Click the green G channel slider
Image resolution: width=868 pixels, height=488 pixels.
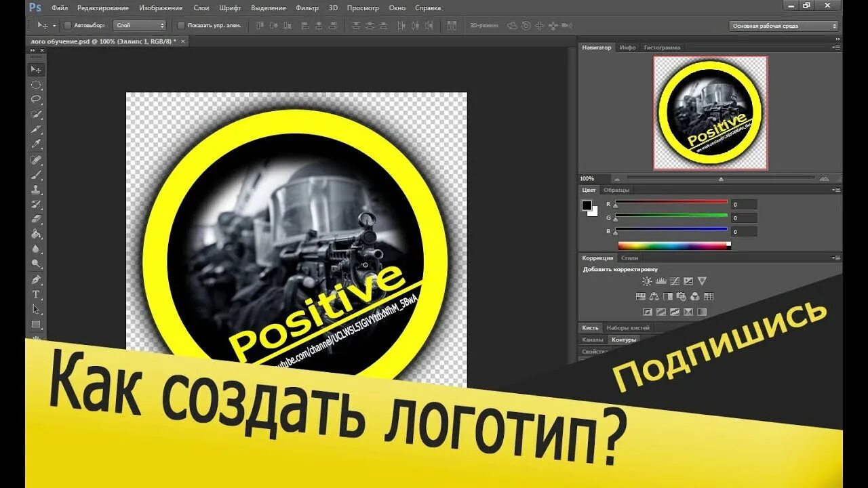pos(671,216)
